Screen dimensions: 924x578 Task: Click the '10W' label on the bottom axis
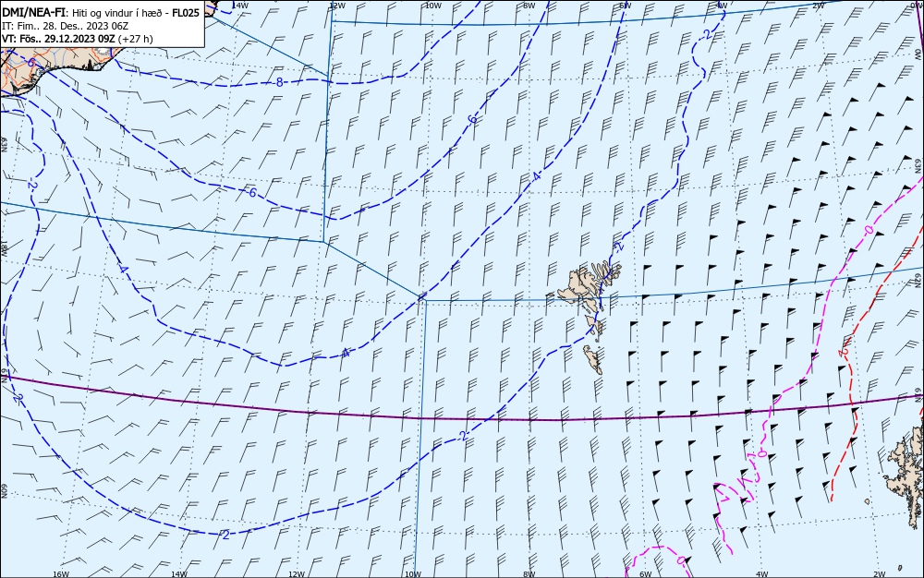pyautogui.click(x=413, y=574)
